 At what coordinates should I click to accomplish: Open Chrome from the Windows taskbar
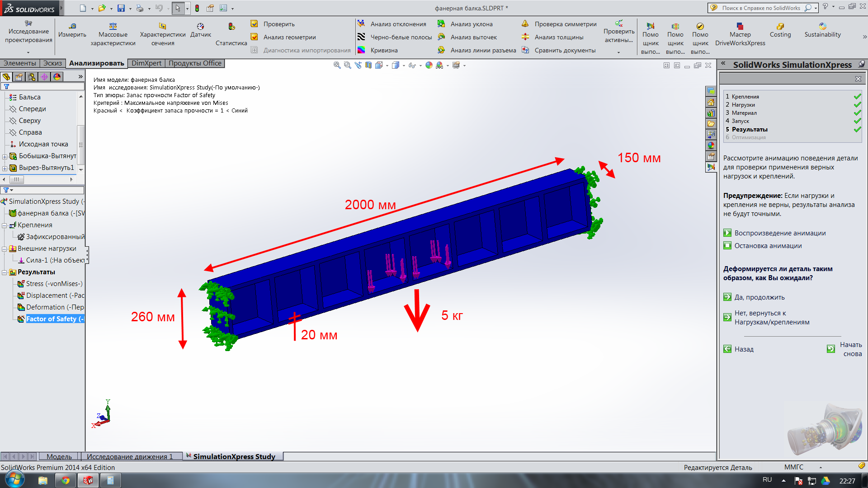[x=66, y=480]
